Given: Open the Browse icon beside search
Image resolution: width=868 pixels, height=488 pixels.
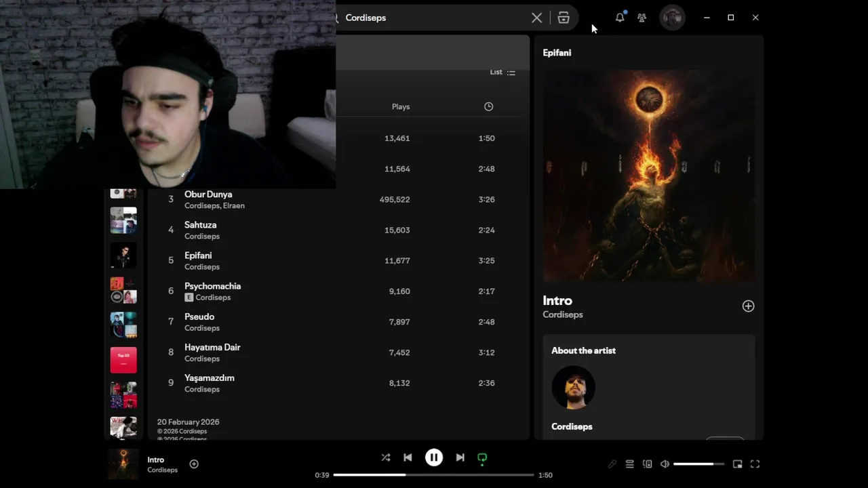Looking at the screenshot, I should point(564,18).
